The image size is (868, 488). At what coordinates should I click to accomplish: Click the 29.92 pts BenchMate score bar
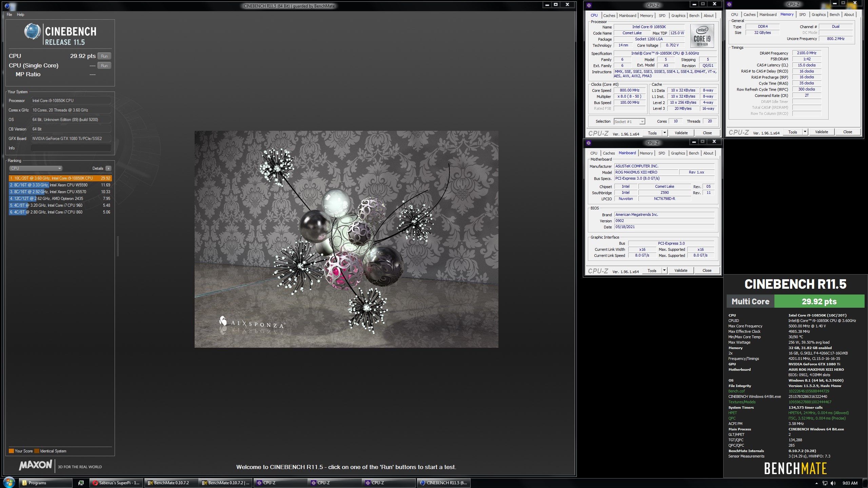click(819, 301)
